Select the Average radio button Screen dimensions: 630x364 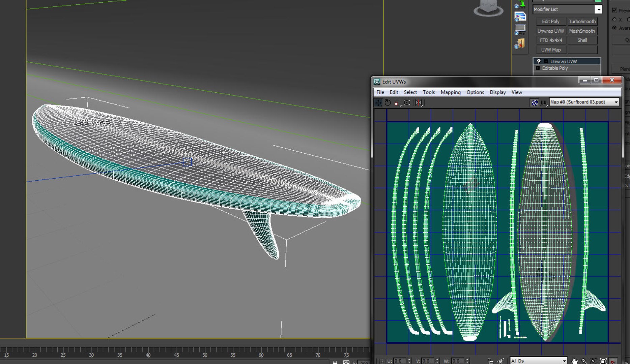click(x=614, y=28)
